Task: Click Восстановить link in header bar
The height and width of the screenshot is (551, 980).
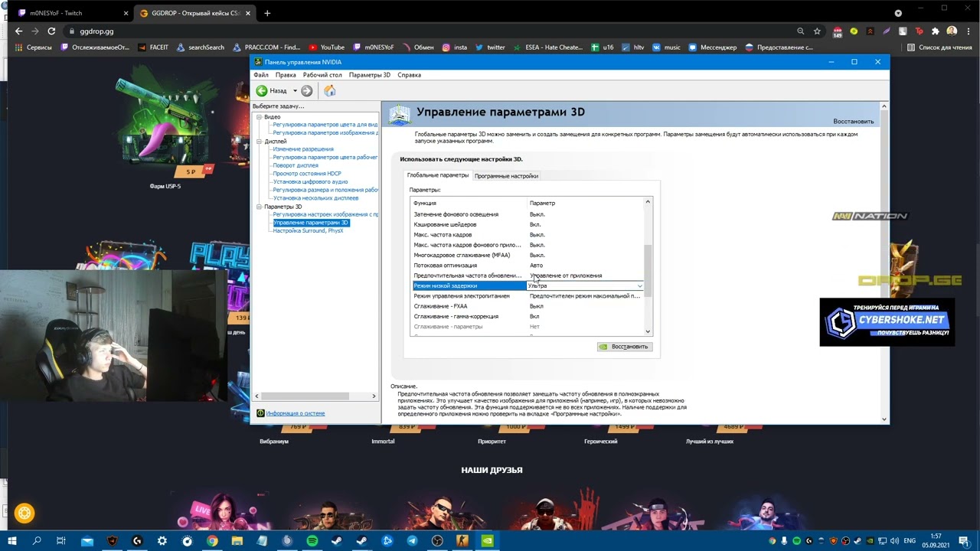Action: point(853,122)
